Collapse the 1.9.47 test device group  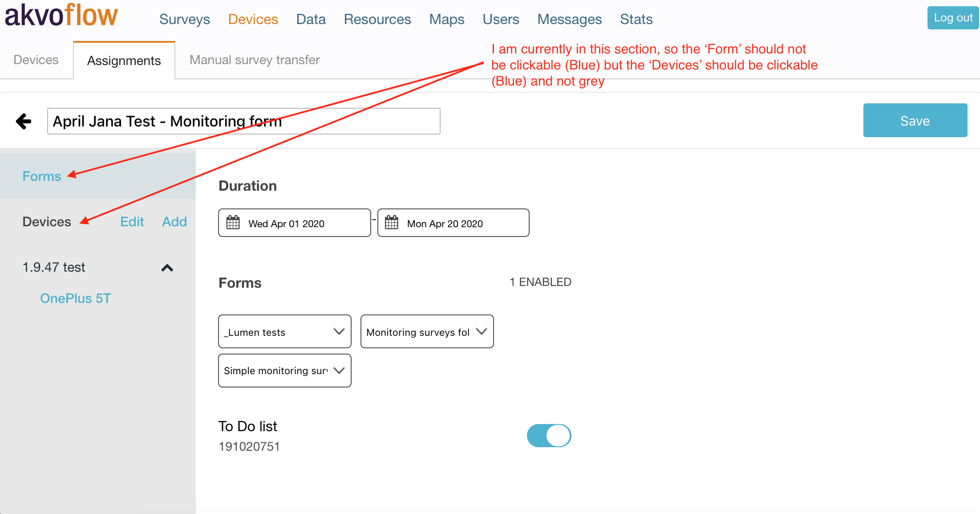[x=167, y=268]
